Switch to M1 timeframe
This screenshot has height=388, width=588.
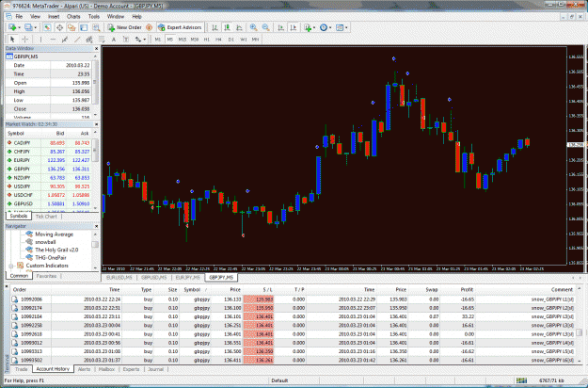[158, 39]
